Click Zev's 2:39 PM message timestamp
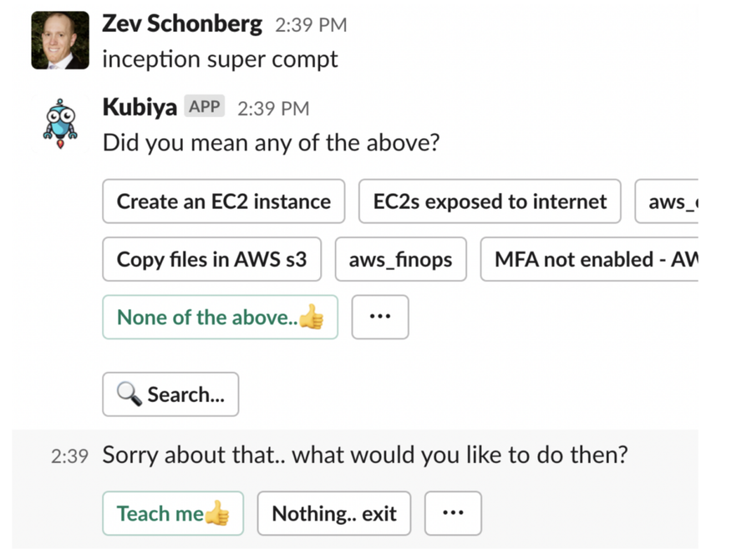 coord(310,25)
